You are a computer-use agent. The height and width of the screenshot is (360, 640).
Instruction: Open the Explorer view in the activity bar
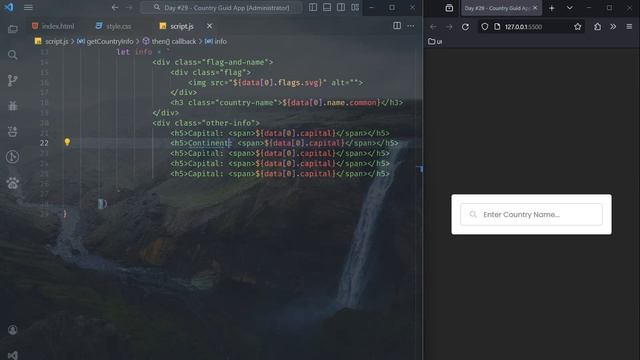click(13, 29)
